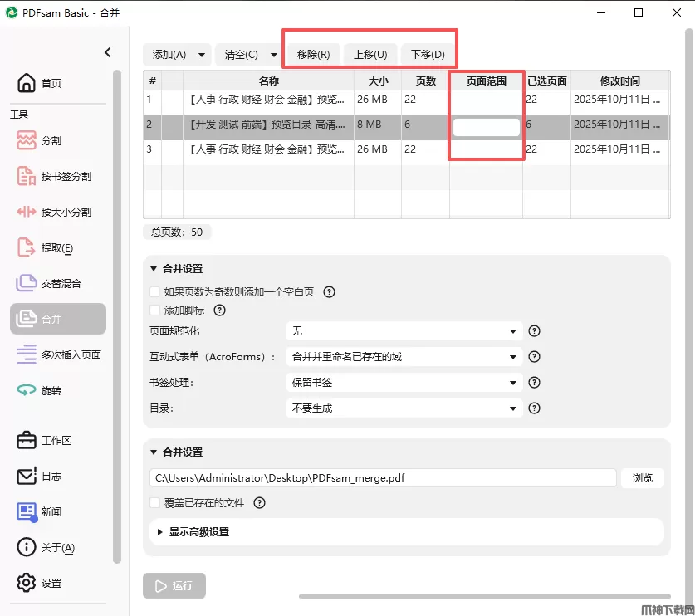Open the 清空 menu button
The height and width of the screenshot is (616, 695).
(x=248, y=55)
